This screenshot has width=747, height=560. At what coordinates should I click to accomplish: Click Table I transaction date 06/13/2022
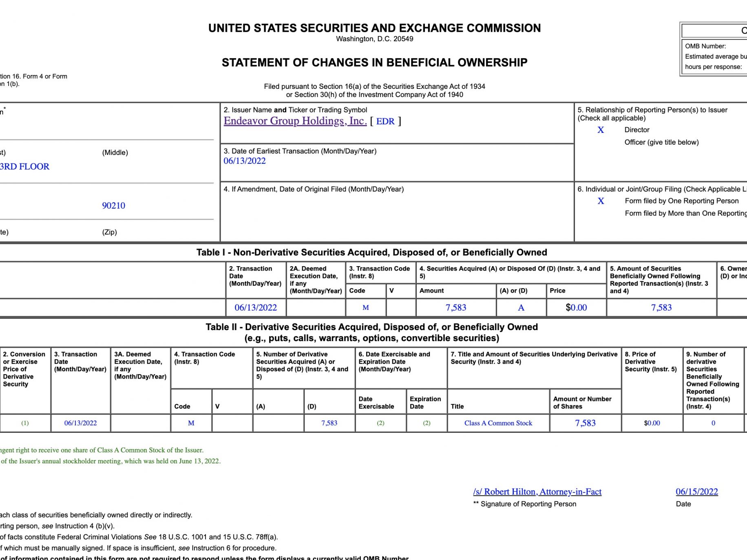(256, 308)
